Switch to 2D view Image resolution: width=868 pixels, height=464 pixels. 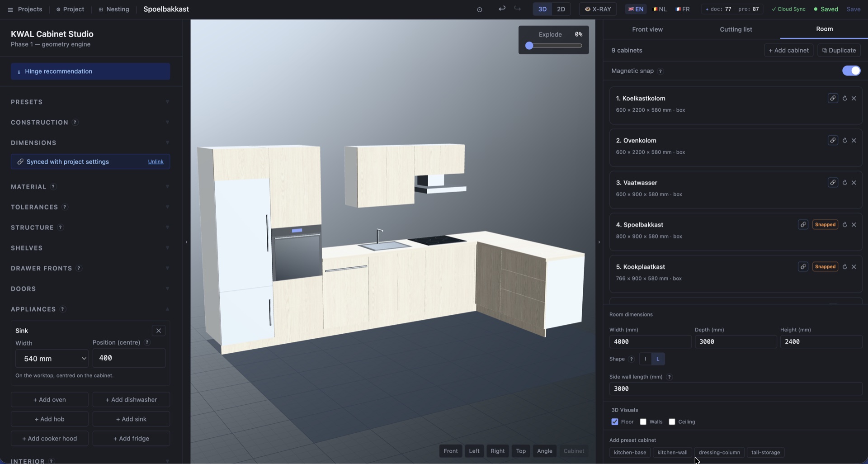click(x=561, y=9)
